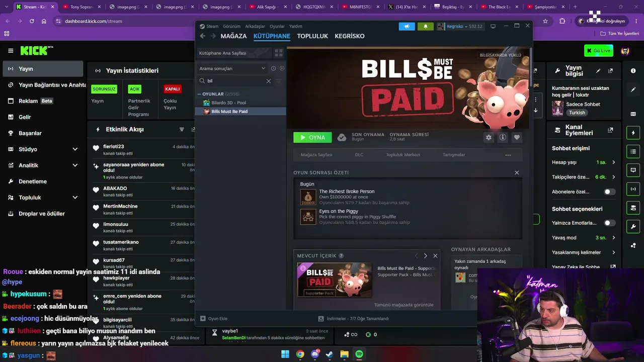The image size is (644, 362).
Task: Open Arkadaşlar menu
Action: coord(255,26)
